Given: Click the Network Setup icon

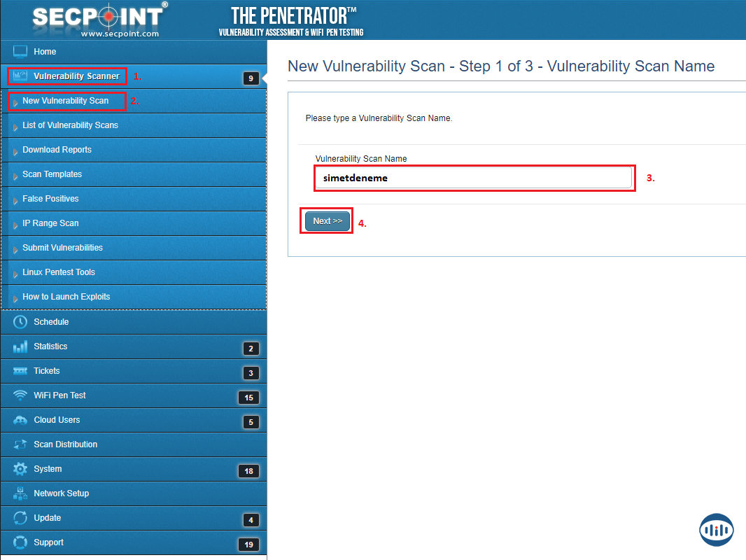Looking at the screenshot, I should [20, 493].
